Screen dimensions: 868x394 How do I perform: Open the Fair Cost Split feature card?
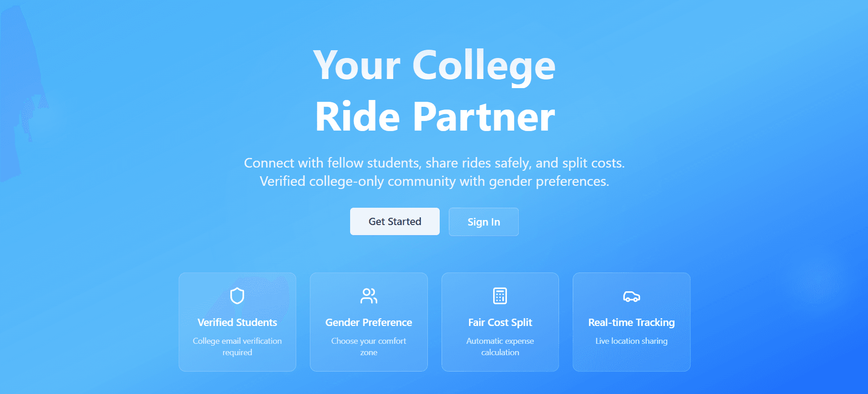500,322
